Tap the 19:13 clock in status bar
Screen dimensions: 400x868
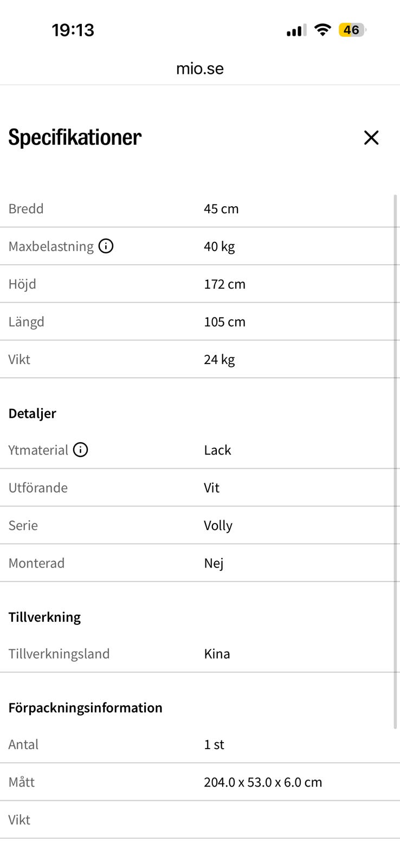point(73,30)
